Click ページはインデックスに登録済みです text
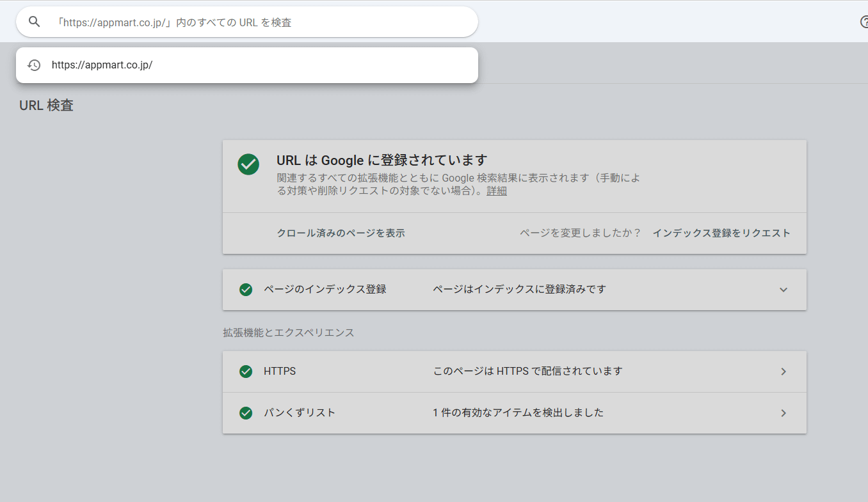 click(x=519, y=289)
